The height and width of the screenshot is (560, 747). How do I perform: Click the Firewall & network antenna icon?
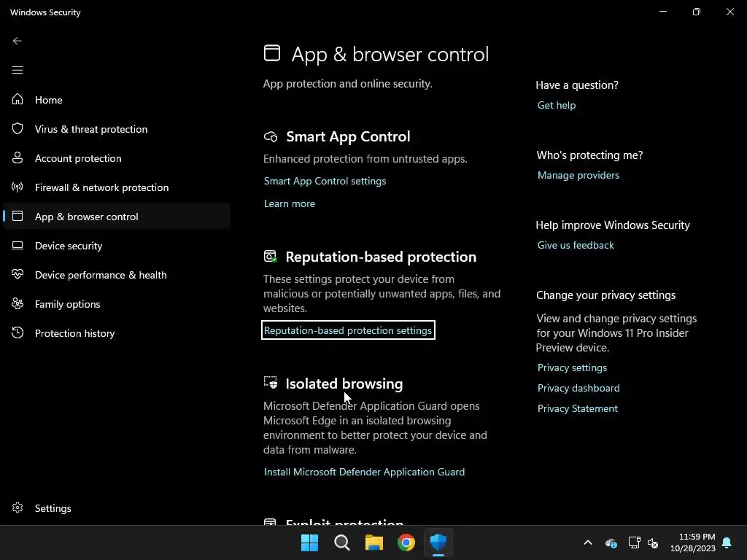point(18,187)
